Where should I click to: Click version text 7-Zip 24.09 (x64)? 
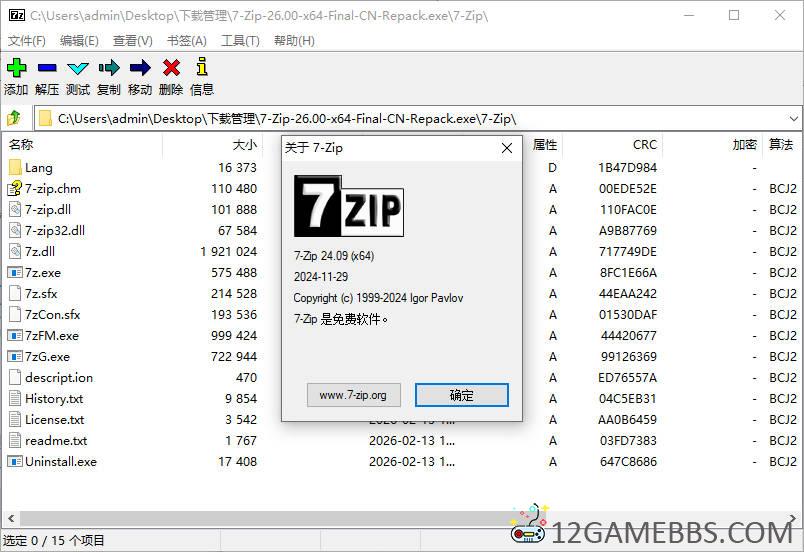334,256
